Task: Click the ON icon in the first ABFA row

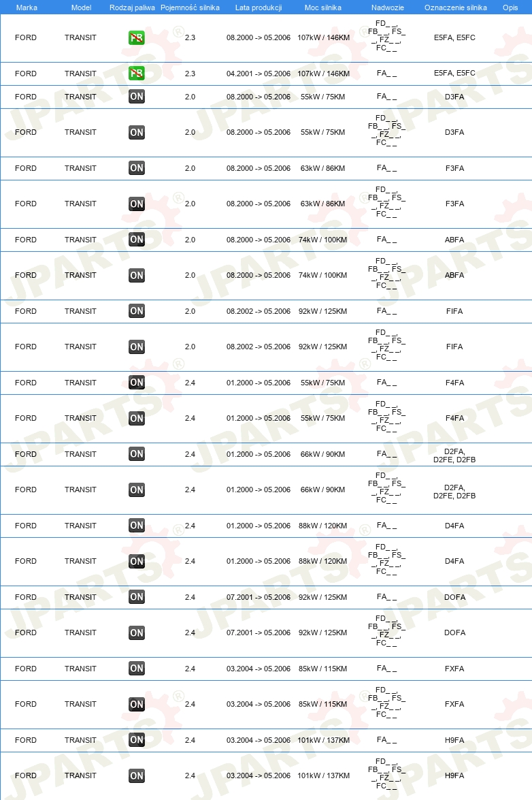Action: click(137, 239)
